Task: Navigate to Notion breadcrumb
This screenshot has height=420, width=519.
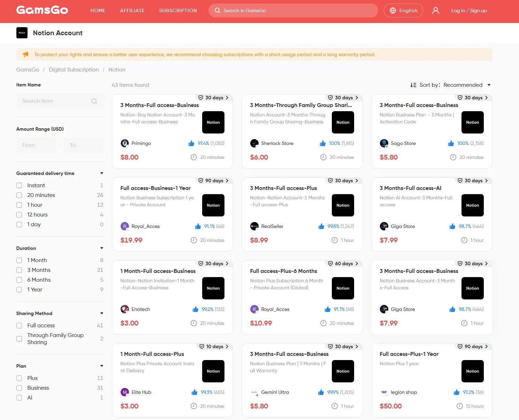Action: click(117, 70)
